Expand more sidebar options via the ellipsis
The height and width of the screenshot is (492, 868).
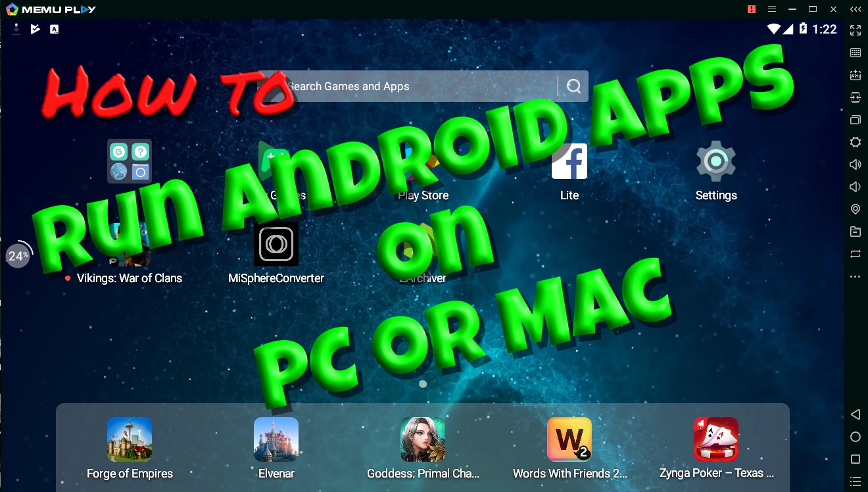tap(855, 276)
